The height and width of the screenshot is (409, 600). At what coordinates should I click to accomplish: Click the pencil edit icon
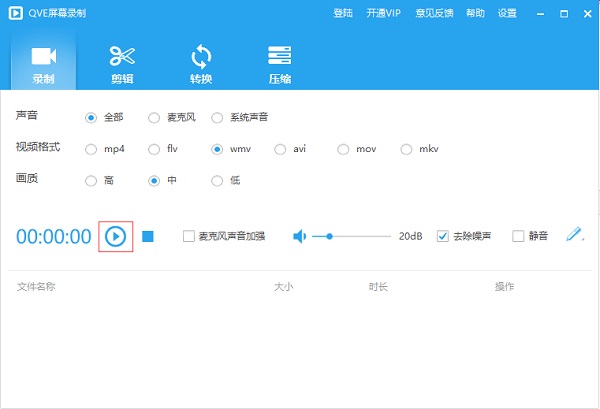[x=574, y=235]
